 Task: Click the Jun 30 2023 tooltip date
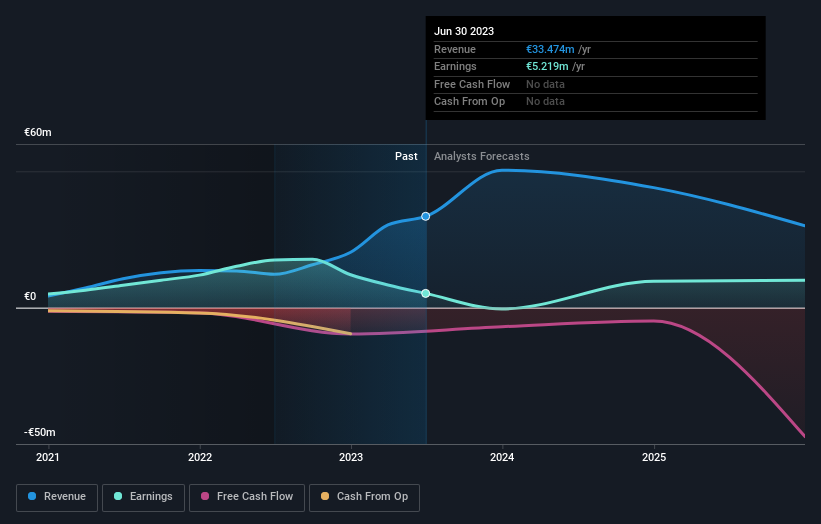(x=464, y=31)
